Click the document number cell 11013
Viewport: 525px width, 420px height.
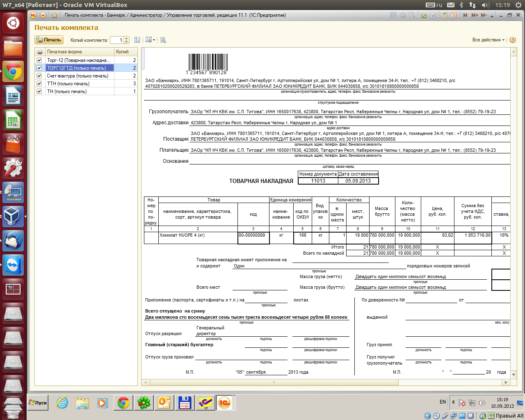click(x=318, y=180)
